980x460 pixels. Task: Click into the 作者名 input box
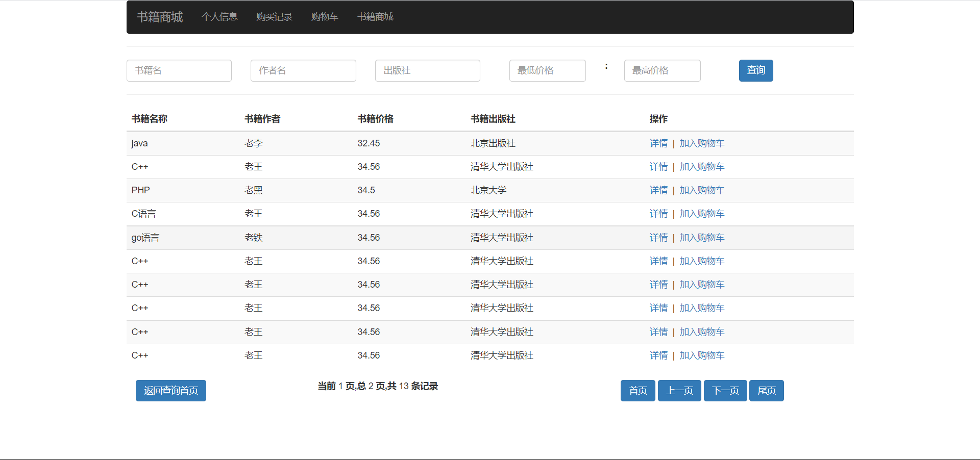pyautogui.click(x=303, y=70)
